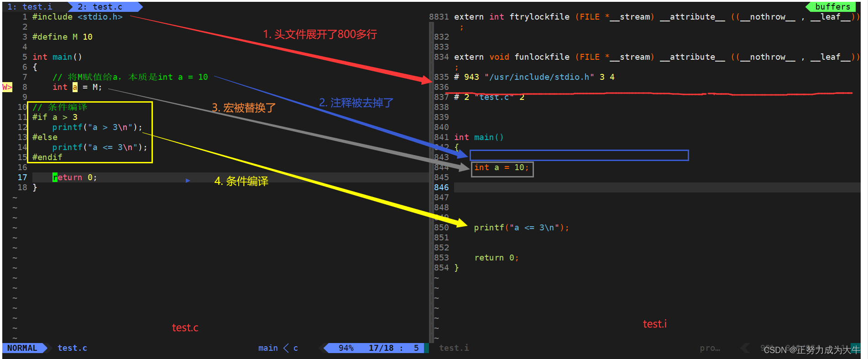The image size is (868, 359).
Task: Switch to the test.c buffer tab
Action: [100, 7]
